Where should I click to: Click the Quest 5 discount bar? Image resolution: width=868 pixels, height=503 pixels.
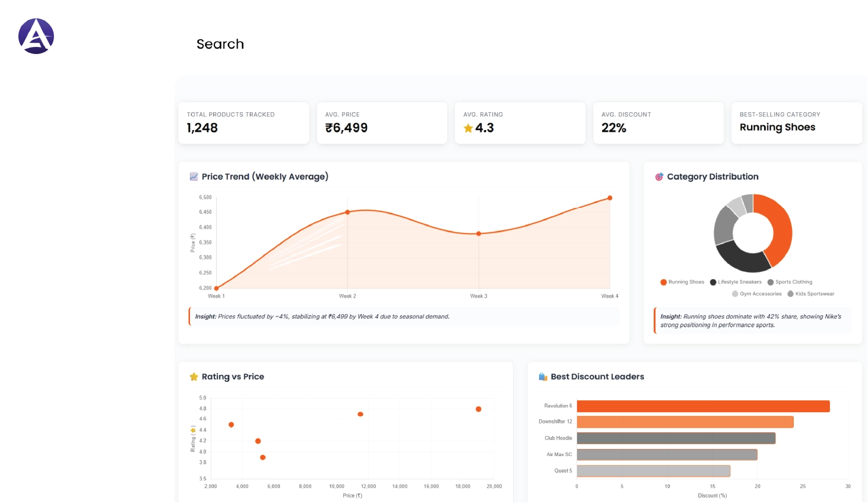653,470
